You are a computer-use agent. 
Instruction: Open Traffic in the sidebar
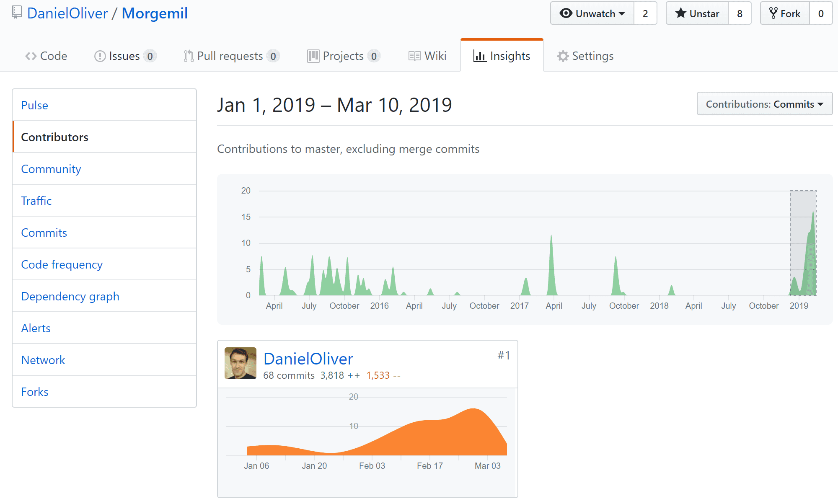tap(104, 201)
